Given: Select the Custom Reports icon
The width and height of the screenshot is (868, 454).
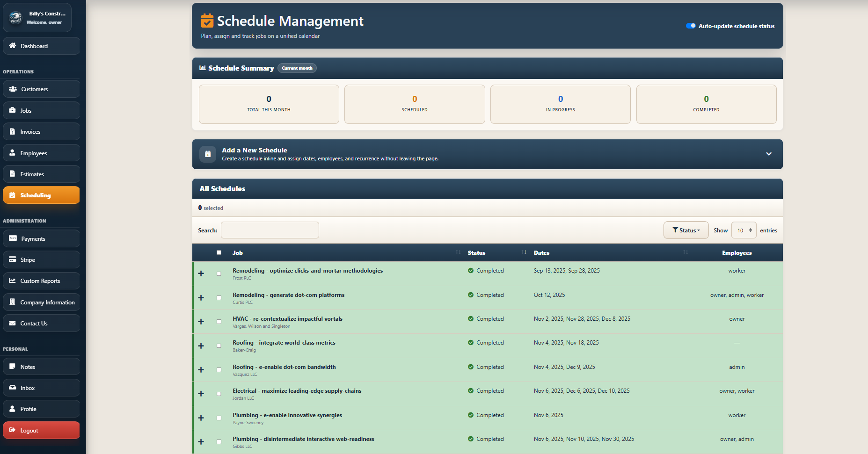Looking at the screenshot, I should [40, 281].
